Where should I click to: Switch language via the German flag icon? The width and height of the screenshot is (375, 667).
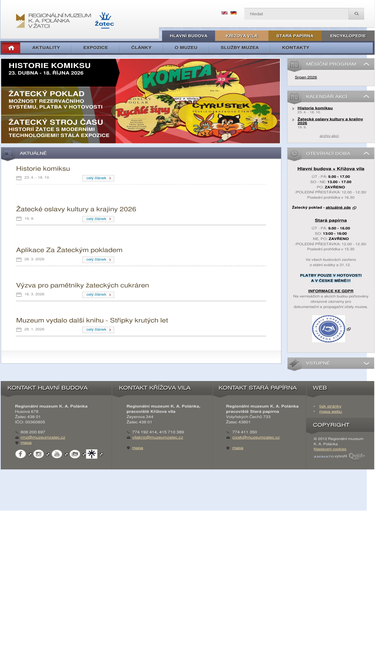point(233,13)
